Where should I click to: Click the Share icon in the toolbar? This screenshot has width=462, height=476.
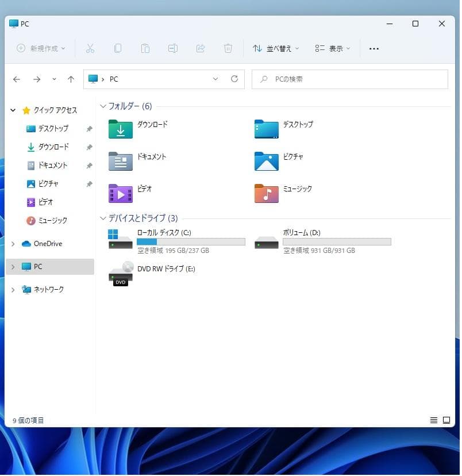(201, 48)
